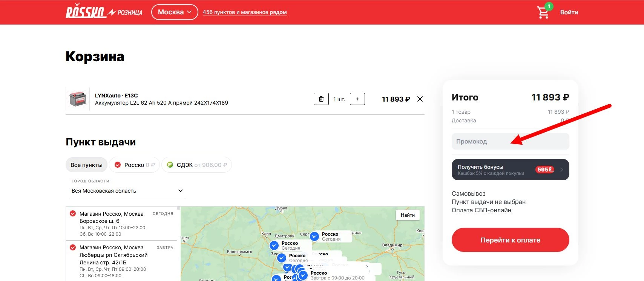This screenshot has width=644, height=281.
Task: Open the Москва city dropdown
Action: (x=175, y=12)
